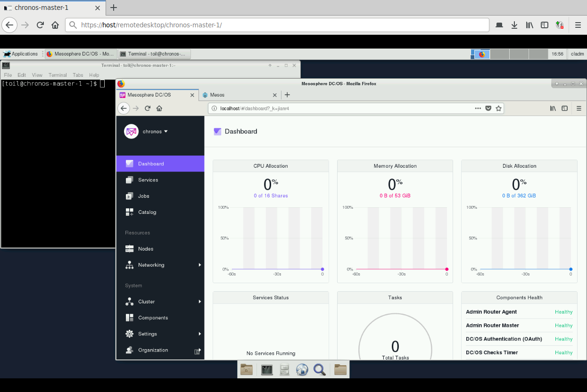Switch to the Mesos tab
The height and width of the screenshot is (392, 587).
[x=239, y=95]
